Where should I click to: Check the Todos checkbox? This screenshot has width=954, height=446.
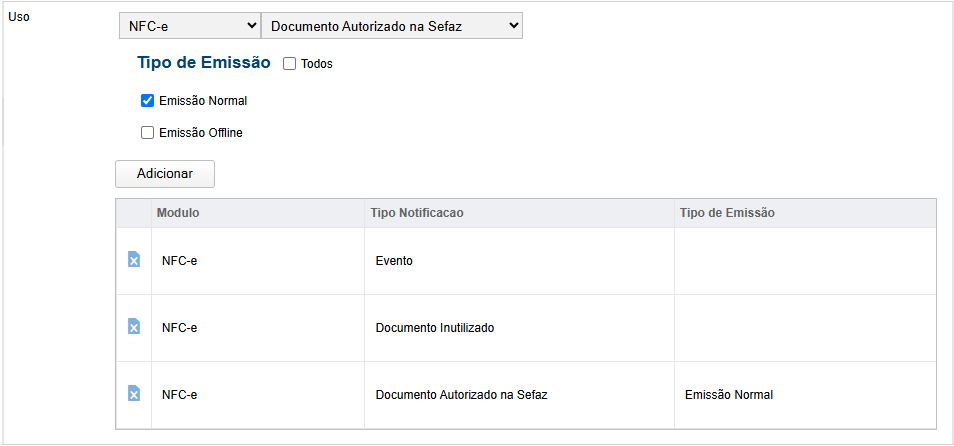290,64
